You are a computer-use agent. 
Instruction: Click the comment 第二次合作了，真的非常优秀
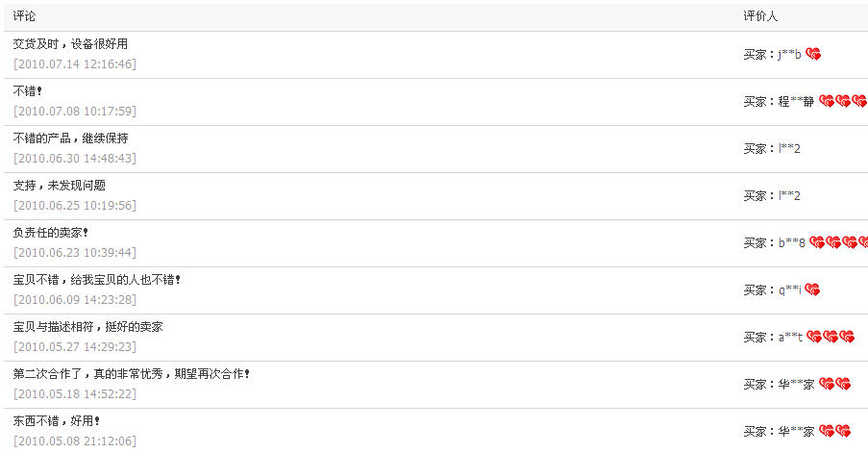[88, 374]
